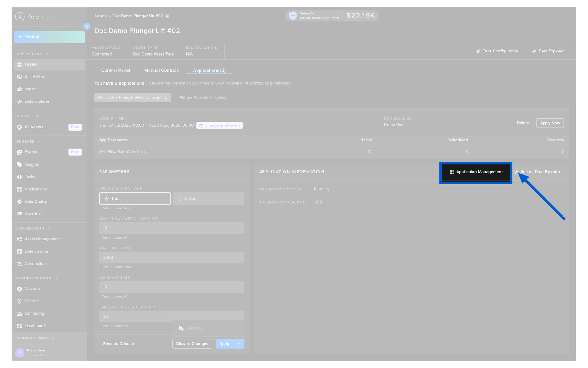This screenshot has width=588, height=368.
Task: Click the Insights tag icon
Action: pyautogui.click(x=20, y=164)
